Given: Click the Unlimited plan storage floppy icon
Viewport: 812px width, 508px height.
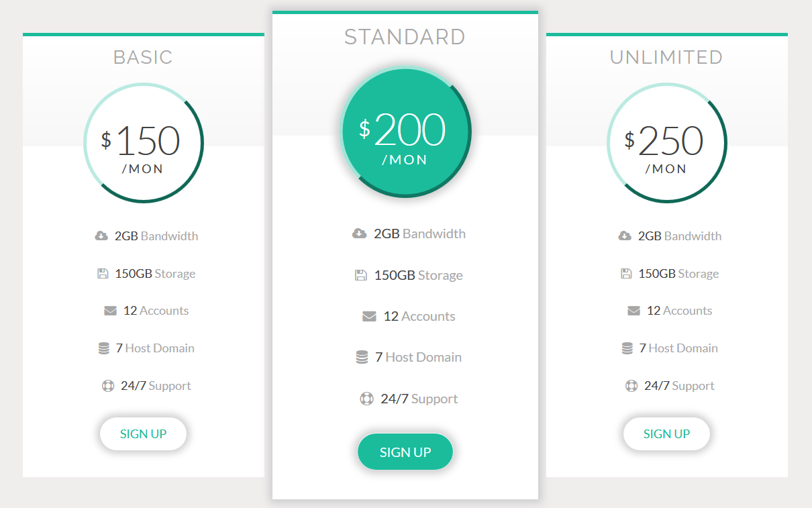Looking at the screenshot, I should click(626, 273).
